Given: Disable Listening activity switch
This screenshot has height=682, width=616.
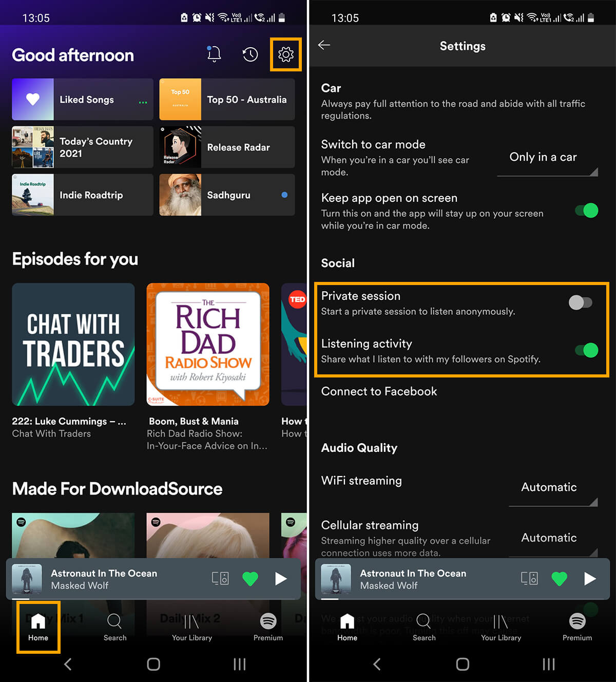Looking at the screenshot, I should point(586,350).
